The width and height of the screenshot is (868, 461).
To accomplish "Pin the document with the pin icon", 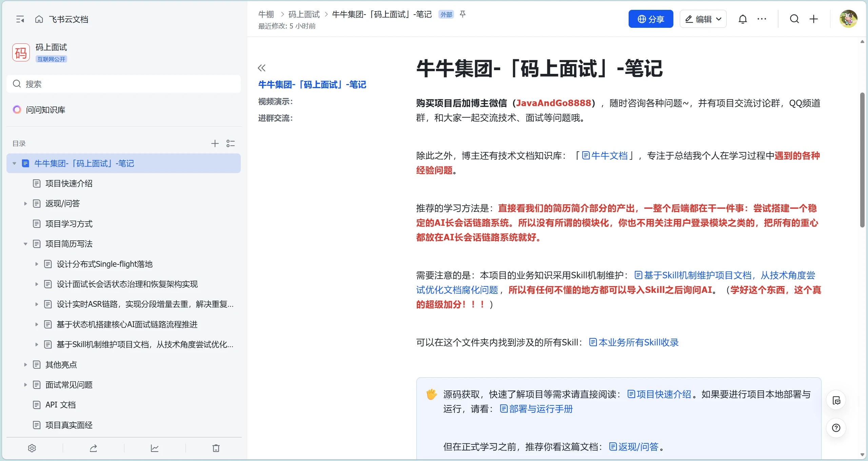I will click(x=462, y=14).
